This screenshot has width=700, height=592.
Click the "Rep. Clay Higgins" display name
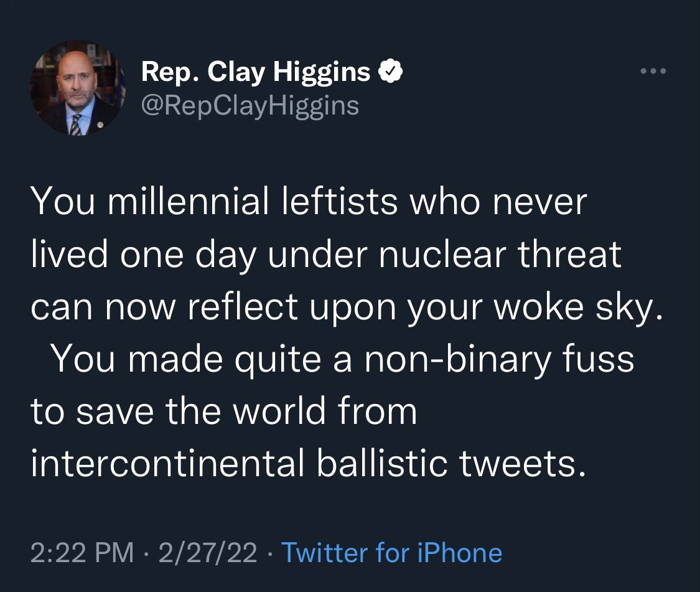[256, 73]
